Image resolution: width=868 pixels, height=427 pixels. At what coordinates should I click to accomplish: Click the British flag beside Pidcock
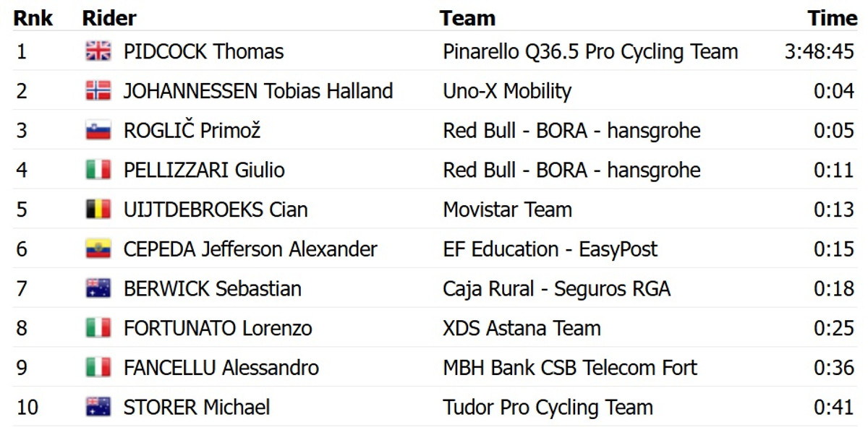pyautogui.click(x=98, y=51)
